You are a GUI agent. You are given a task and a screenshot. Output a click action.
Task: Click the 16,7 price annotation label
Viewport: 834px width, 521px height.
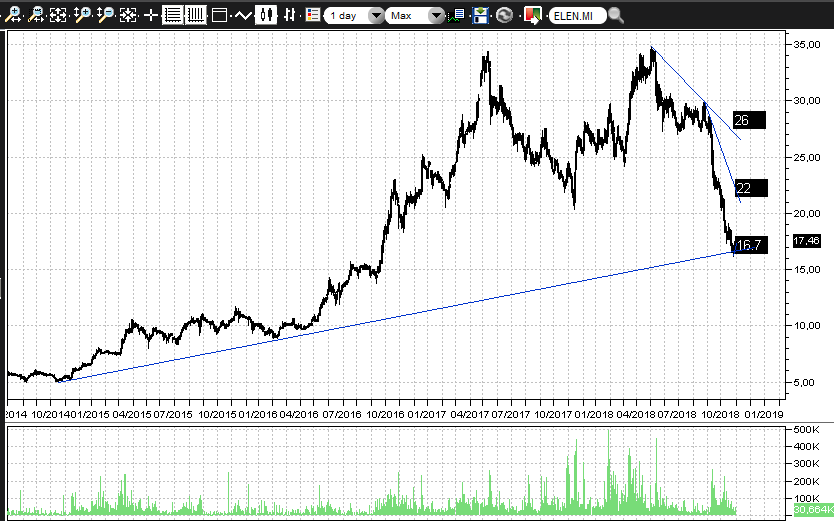750,245
